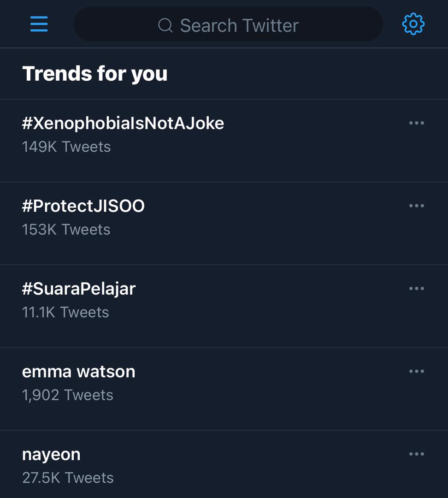Open the #XenophobiaIsNotAJoke trend
Screen dimensions: 448x498
(123, 123)
